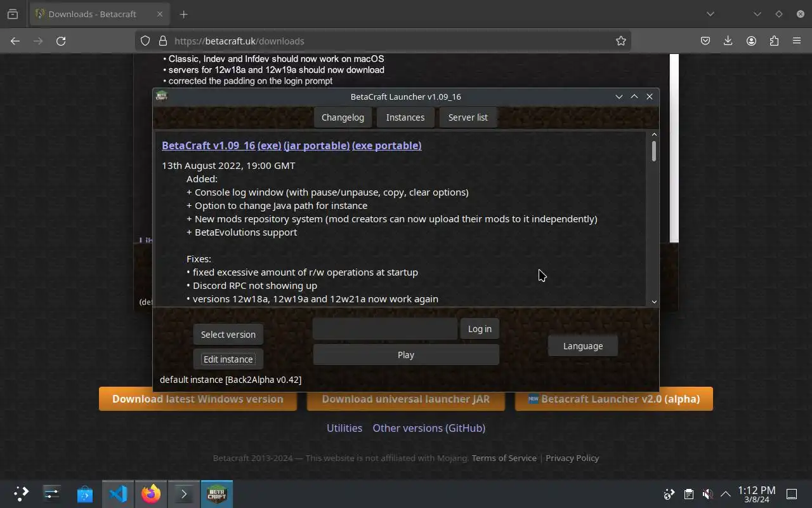The height and width of the screenshot is (508, 812).
Task: Open the Firefox downloads panel
Action: click(728, 41)
